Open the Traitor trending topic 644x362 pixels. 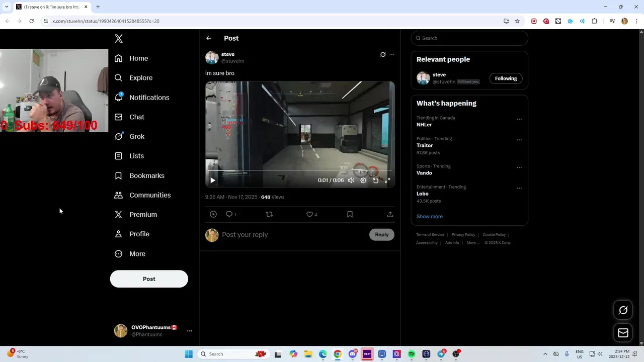425,145
